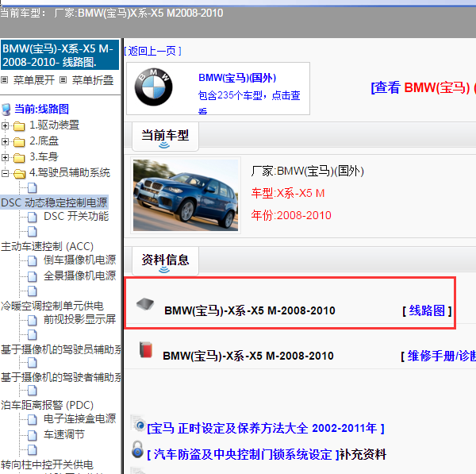
Task: Select 电子连接盒电源 in the tree
Action: [x=80, y=418]
